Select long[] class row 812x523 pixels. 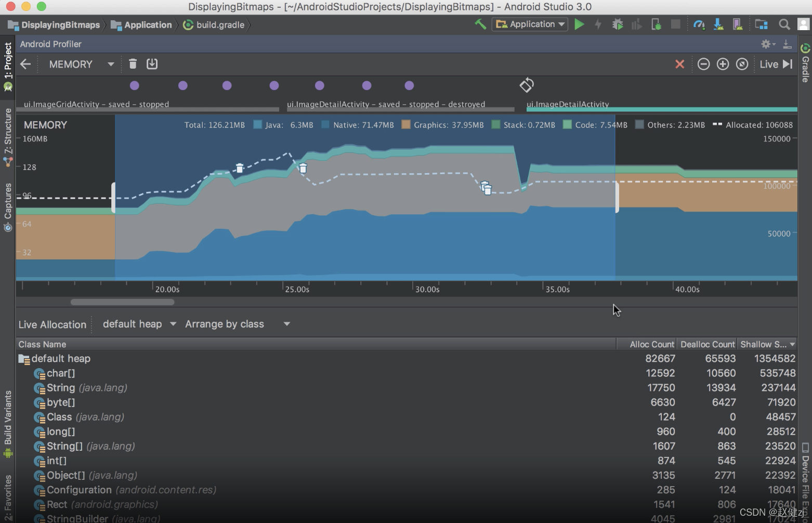tap(407, 432)
